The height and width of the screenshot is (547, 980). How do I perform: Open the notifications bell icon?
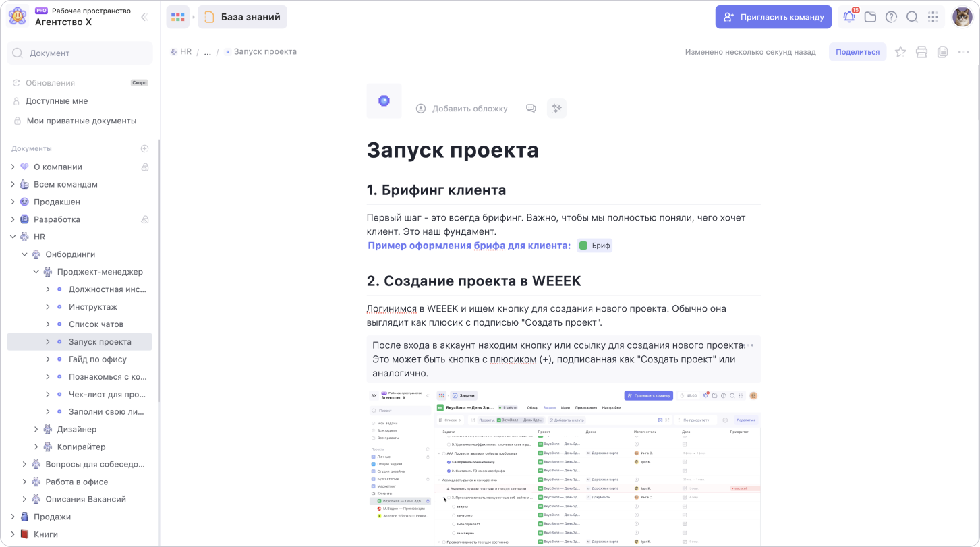click(849, 17)
